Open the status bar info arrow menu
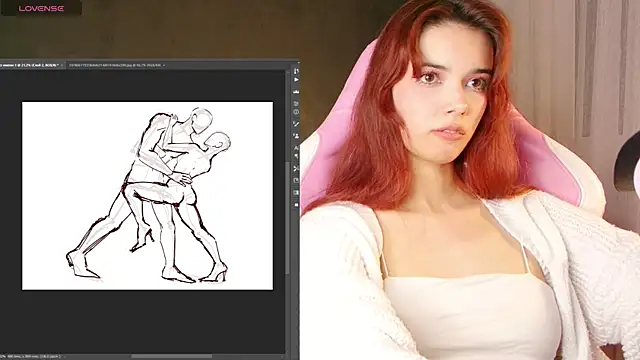This screenshot has height=360, width=640. coord(64,356)
